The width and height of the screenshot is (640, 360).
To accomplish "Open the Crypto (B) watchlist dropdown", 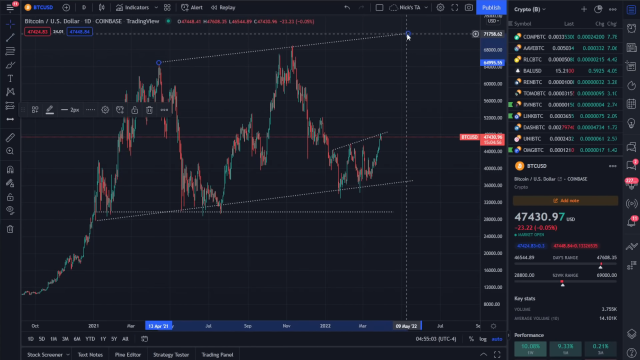I will [x=530, y=9].
